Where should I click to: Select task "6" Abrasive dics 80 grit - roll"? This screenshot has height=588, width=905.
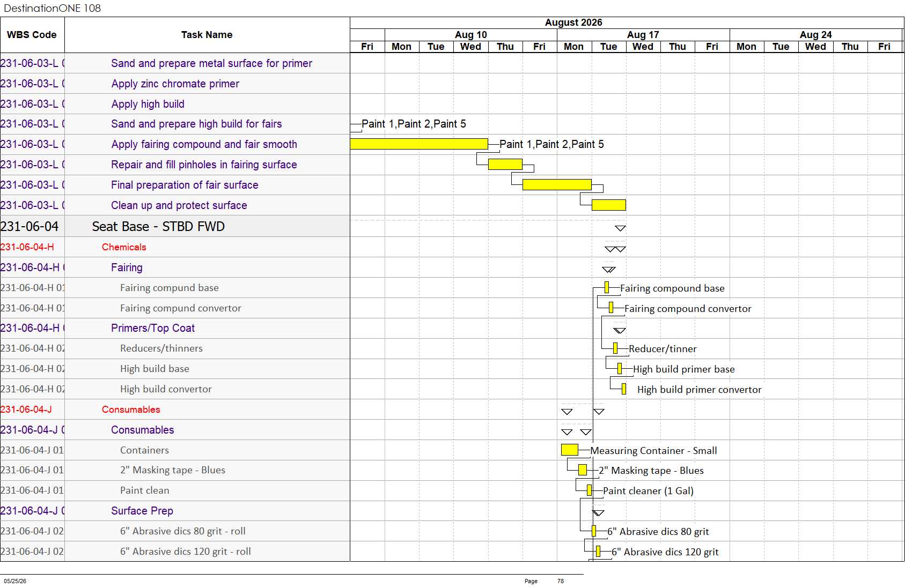183,531
